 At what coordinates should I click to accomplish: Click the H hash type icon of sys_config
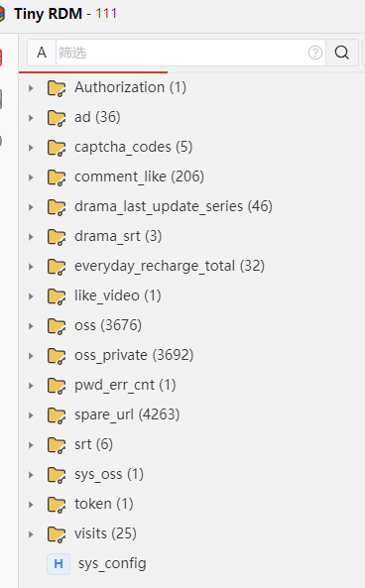click(59, 563)
